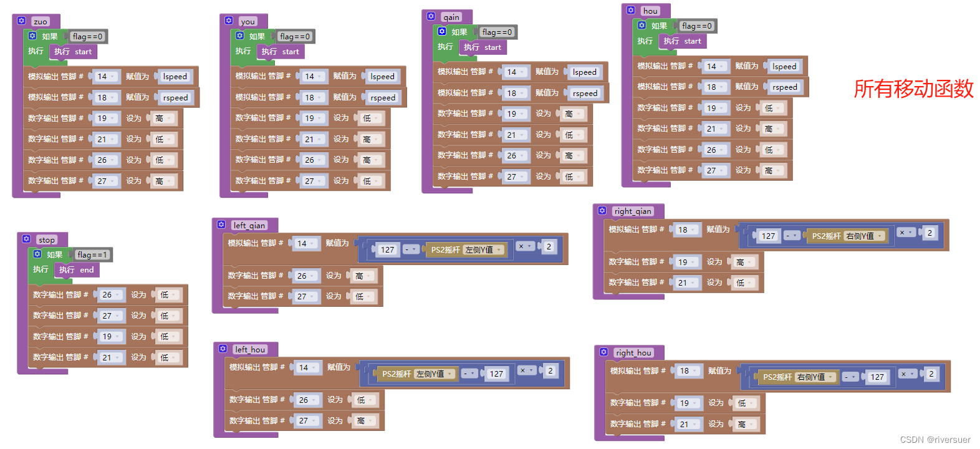This screenshot has height=449, width=980.
Task: Edit the right_hou function name field
Action: click(634, 353)
